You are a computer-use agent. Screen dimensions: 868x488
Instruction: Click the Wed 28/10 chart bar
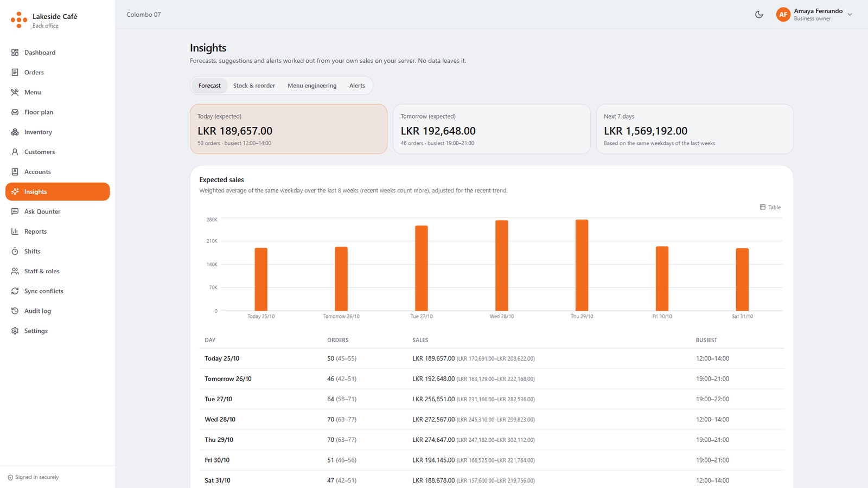click(502, 266)
